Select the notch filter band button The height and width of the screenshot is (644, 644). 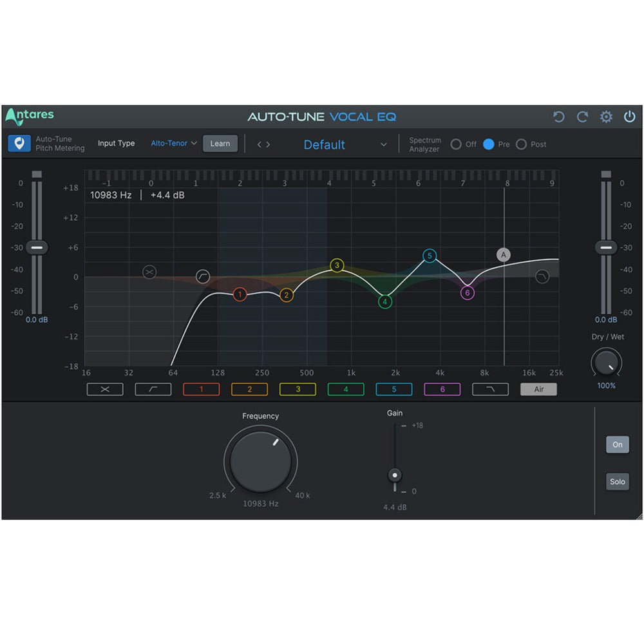point(104,389)
